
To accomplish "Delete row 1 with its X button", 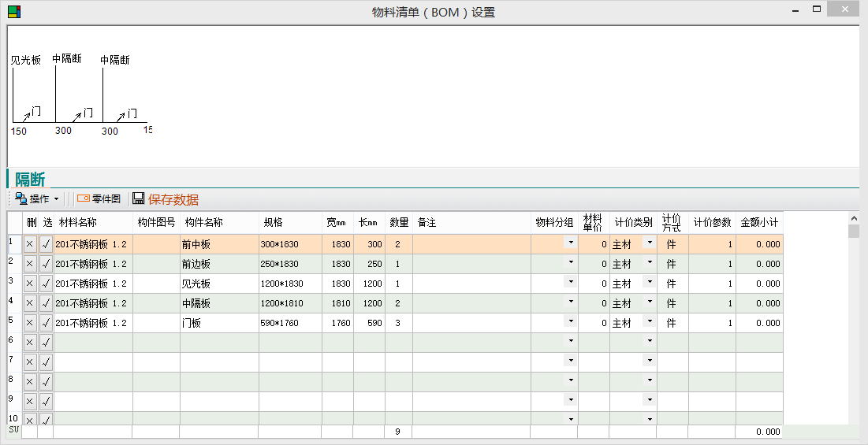I will coord(30,244).
